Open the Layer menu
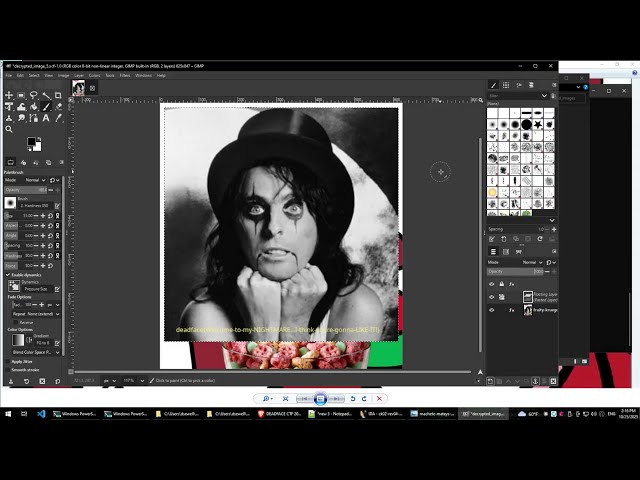This screenshot has width=640, height=480. [x=79, y=76]
